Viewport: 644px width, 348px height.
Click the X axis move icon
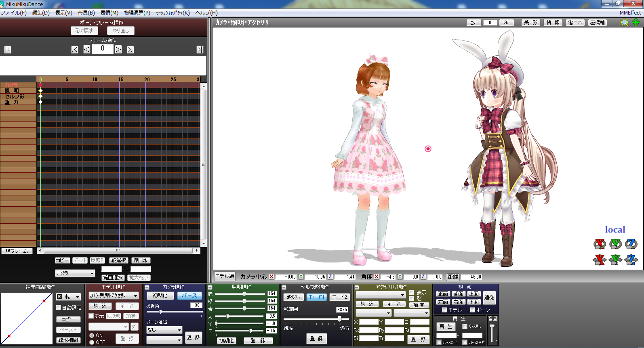pyautogui.click(x=600, y=260)
